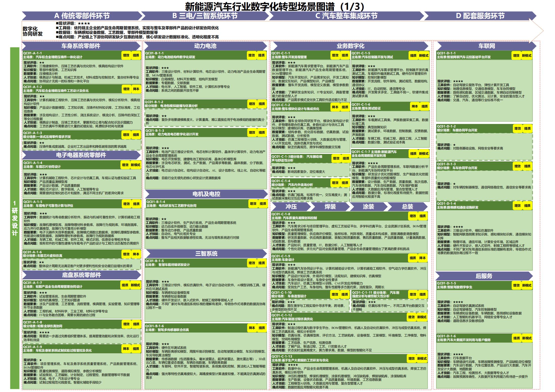
Task: Click the 车联网 section banner
Action: coord(486,46)
